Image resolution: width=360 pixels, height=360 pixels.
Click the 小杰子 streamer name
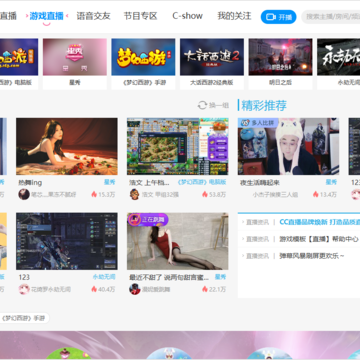275,194
